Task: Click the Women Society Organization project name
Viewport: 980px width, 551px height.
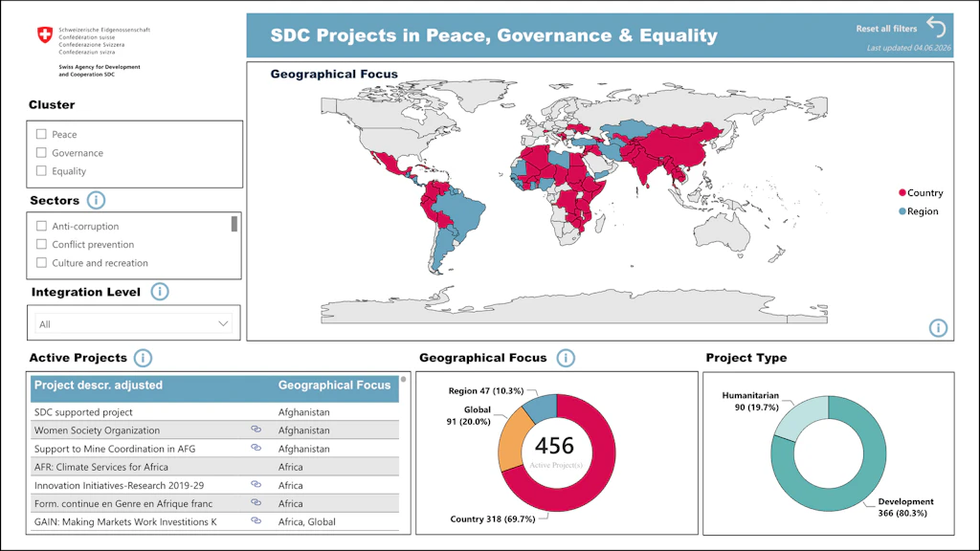Action: (x=97, y=430)
